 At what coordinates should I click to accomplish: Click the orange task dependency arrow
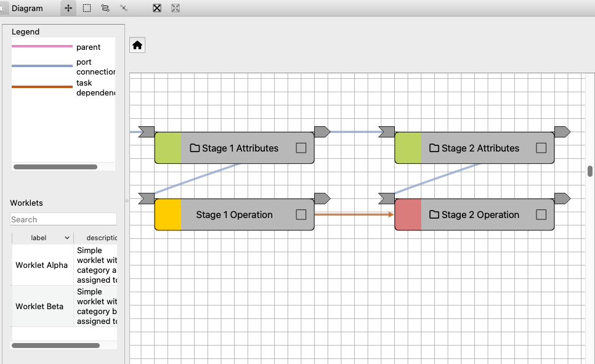point(354,214)
